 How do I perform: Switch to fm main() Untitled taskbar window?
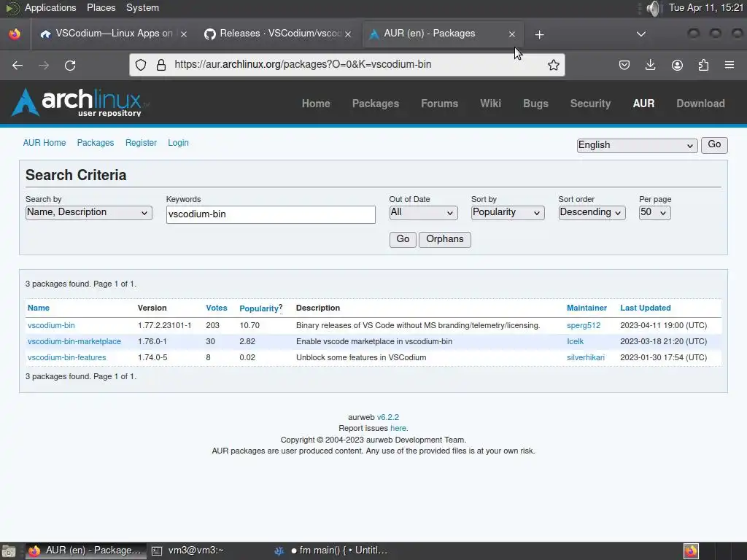[x=333, y=551]
